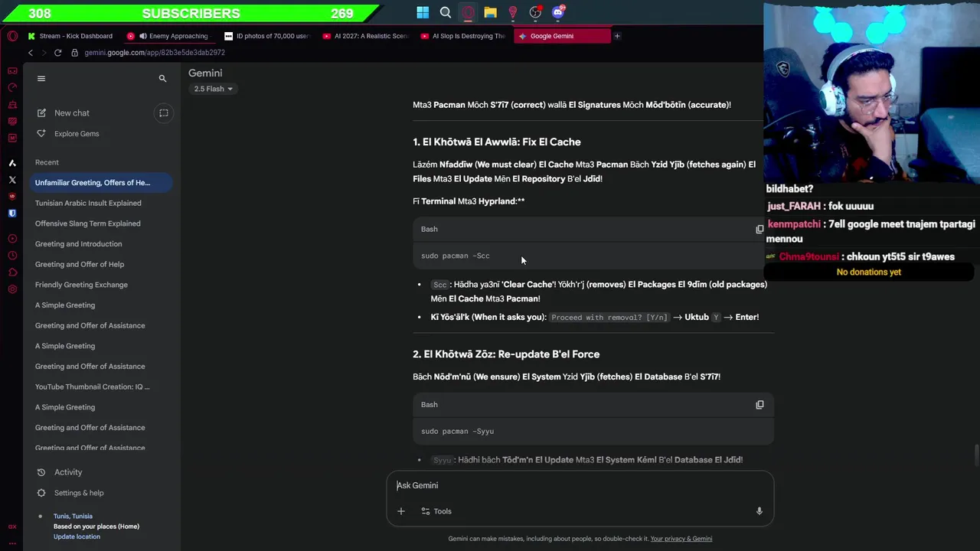Open File Explorer from the taskbar
Viewport: 980px width, 551px height.
(x=490, y=12)
